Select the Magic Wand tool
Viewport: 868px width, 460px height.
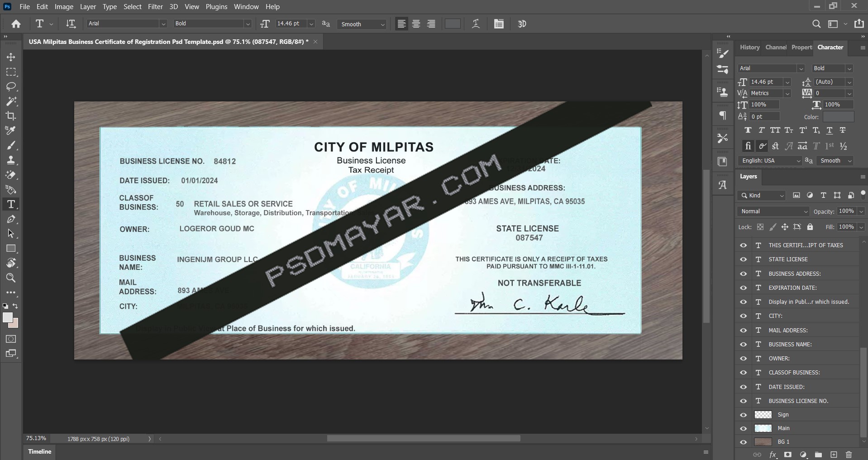[x=11, y=101]
